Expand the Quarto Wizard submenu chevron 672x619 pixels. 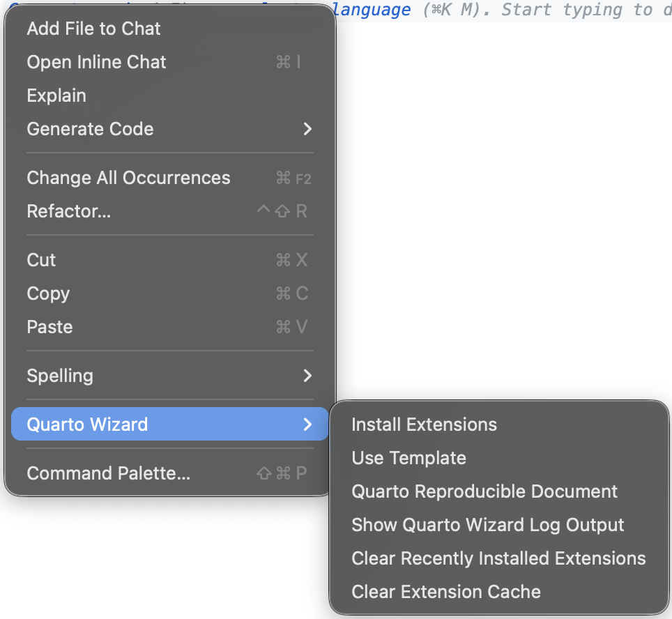click(x=307, y=424)
